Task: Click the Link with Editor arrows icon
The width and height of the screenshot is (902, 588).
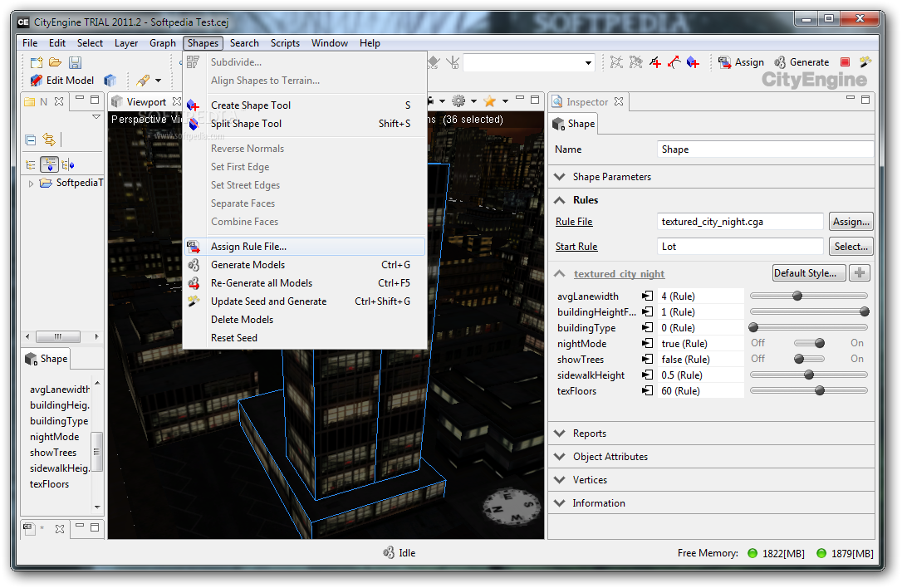Action: [x=49, y=140]
